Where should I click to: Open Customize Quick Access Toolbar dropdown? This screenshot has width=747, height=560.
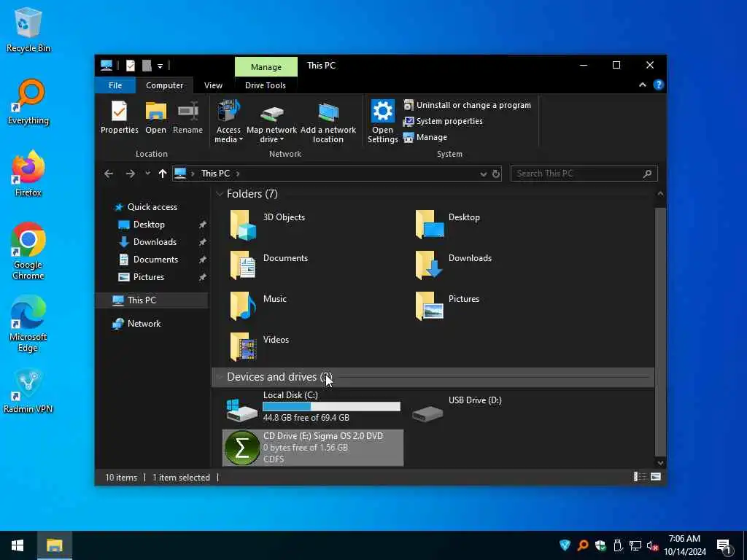pyautogui.click(x=160, y=66)
